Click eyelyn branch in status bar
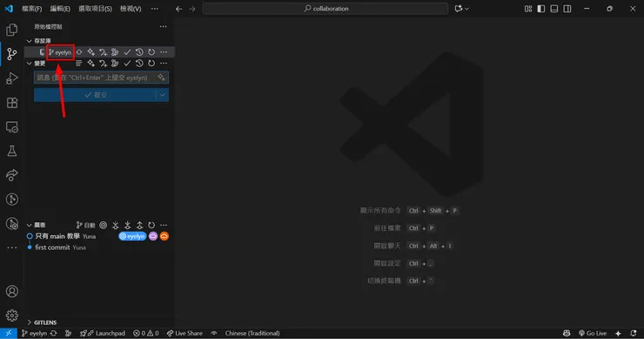 coord(35,333)
